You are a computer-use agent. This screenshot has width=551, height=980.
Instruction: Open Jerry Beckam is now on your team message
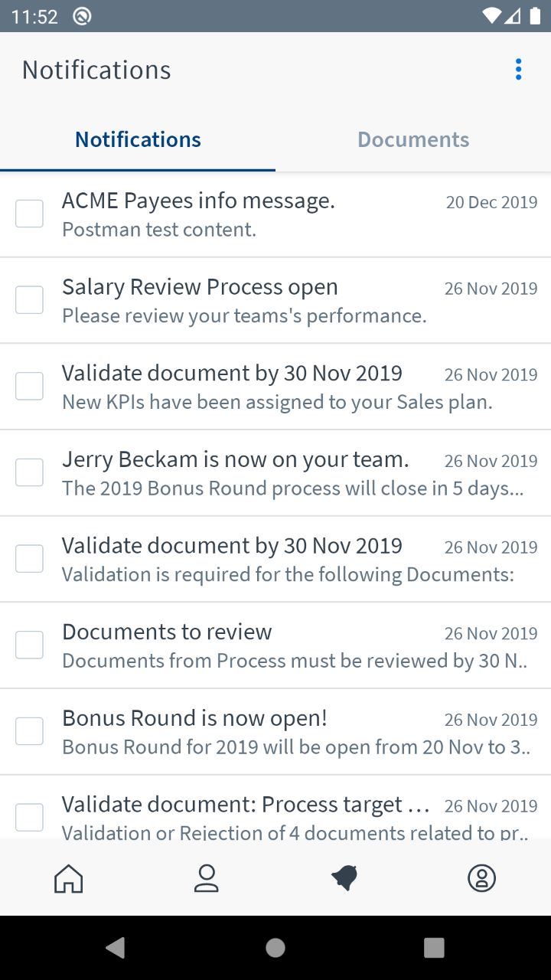click(x=245, y=472)
